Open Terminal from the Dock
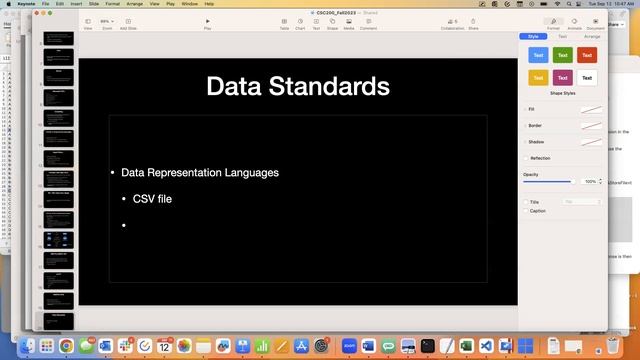Image resolution: width=640 pixels, height=360 pixels. click(427, 346)
